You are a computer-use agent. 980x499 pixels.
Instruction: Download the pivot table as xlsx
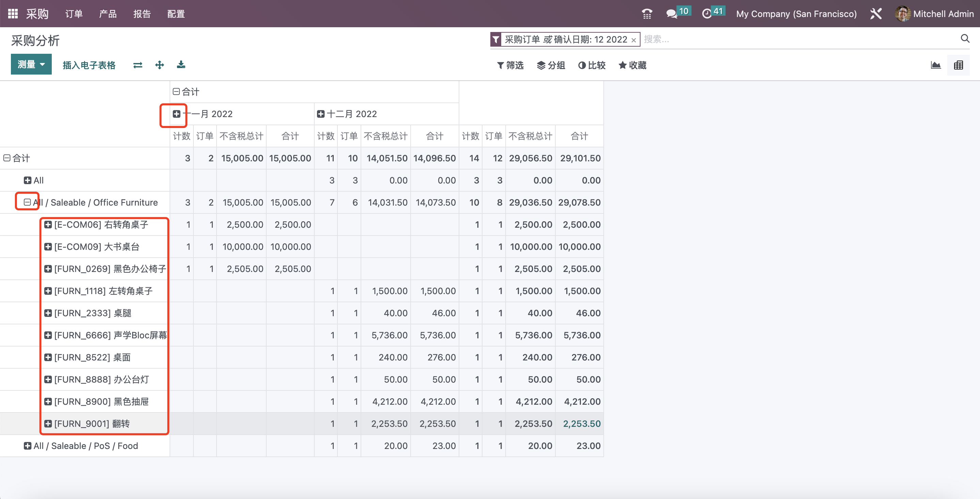tap(181, 65)
